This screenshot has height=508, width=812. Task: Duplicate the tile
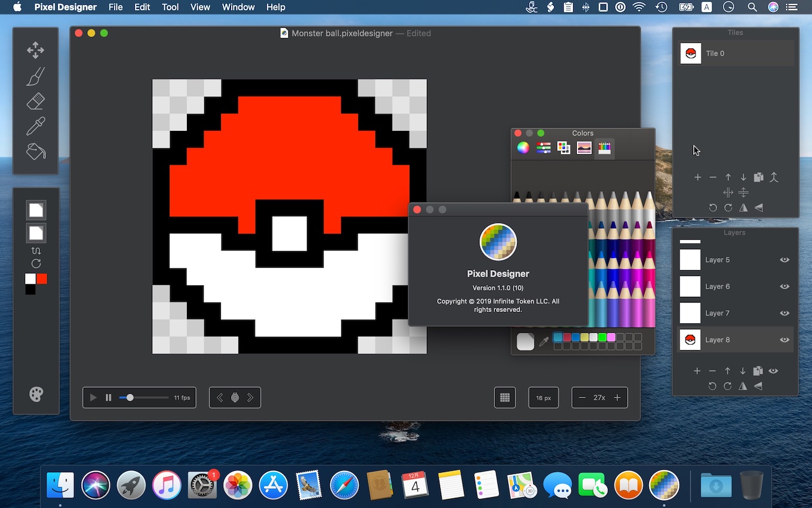point(758,178)
